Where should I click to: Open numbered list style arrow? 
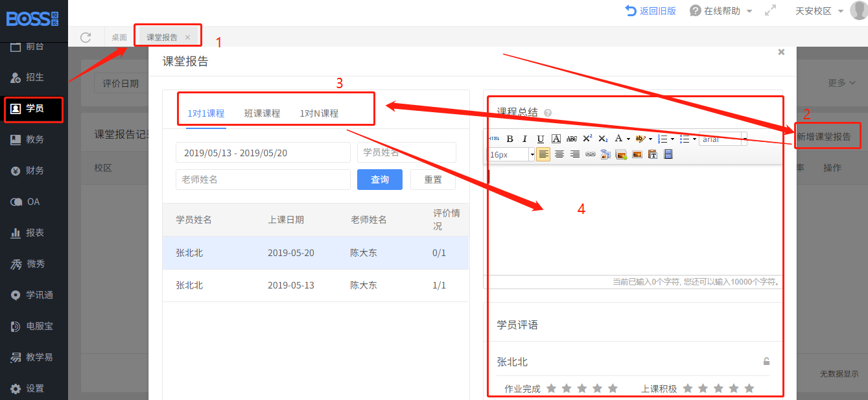[672, 139]
